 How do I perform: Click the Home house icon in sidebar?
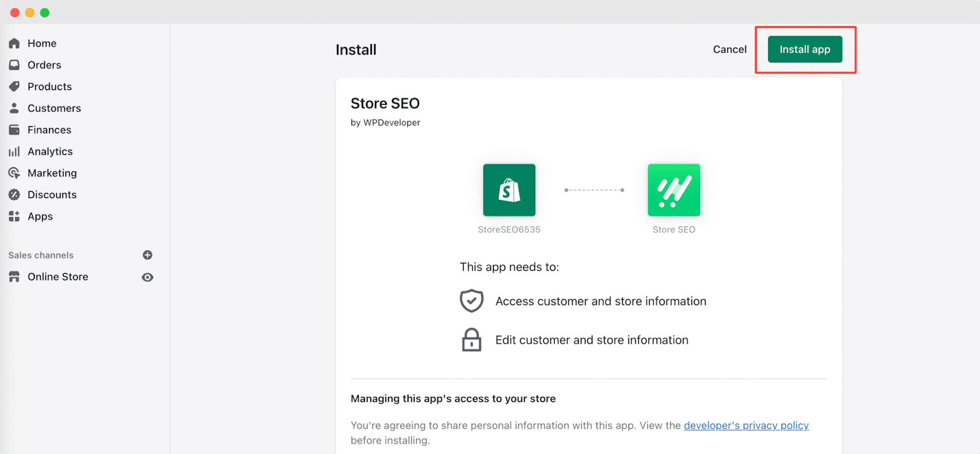(14, 44)
